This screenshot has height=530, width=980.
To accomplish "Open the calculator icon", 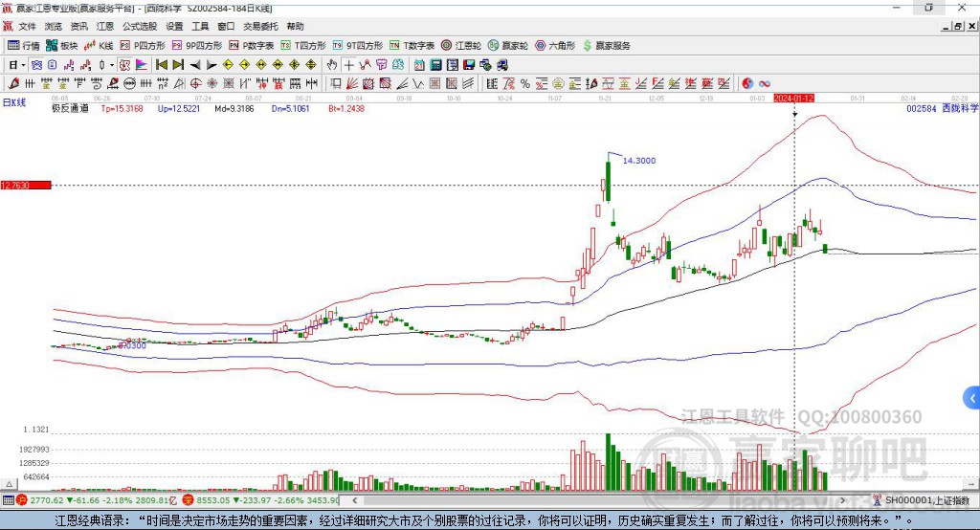I will [x=436, y=65].
